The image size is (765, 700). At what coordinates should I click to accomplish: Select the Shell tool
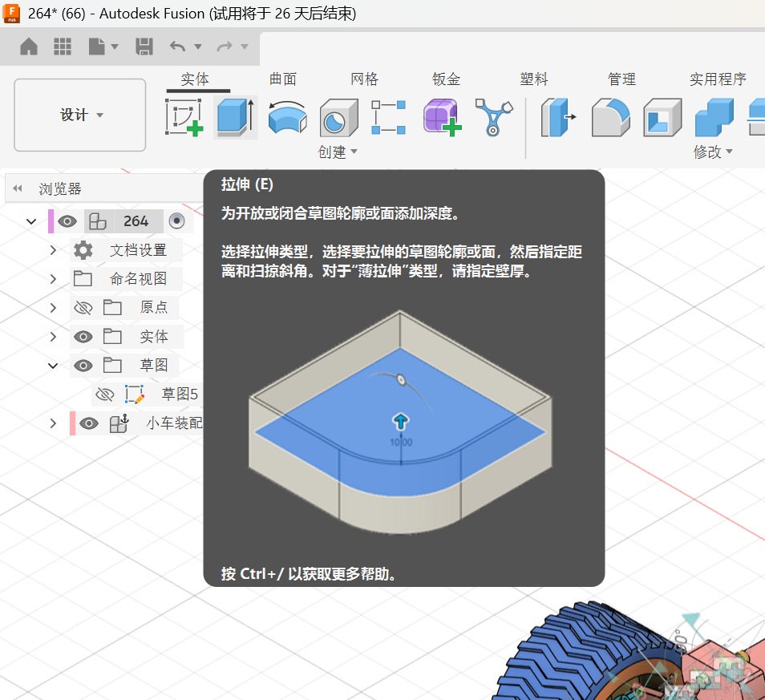click(662, 118)
